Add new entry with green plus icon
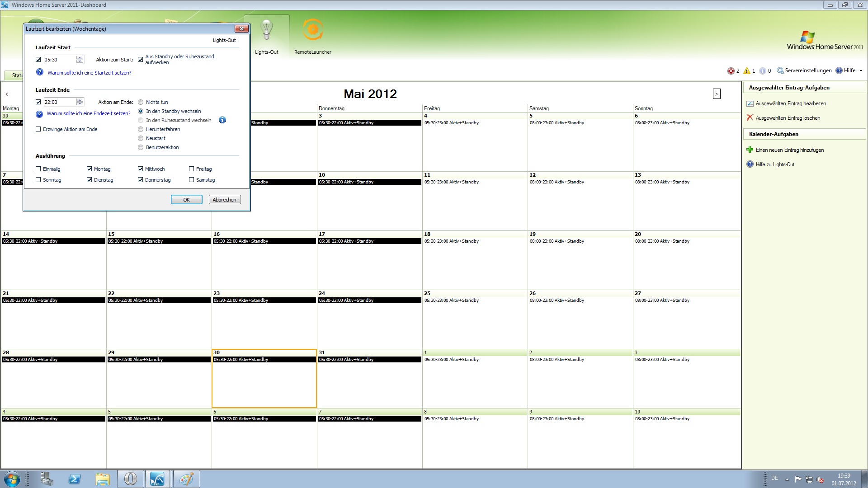This screenshot has height=488, width=868. click(x=750, y=150)
